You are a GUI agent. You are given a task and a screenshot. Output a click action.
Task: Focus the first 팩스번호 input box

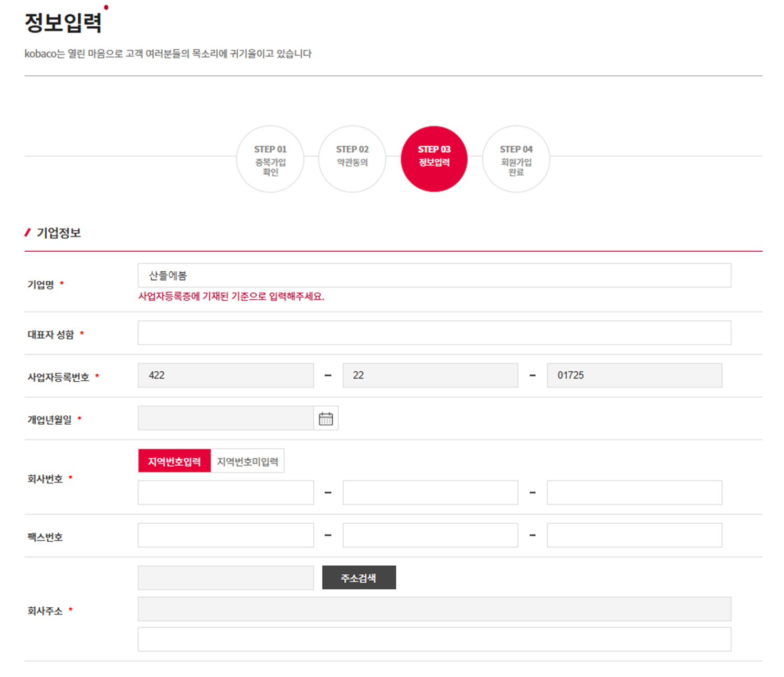(x=226, y=535)
